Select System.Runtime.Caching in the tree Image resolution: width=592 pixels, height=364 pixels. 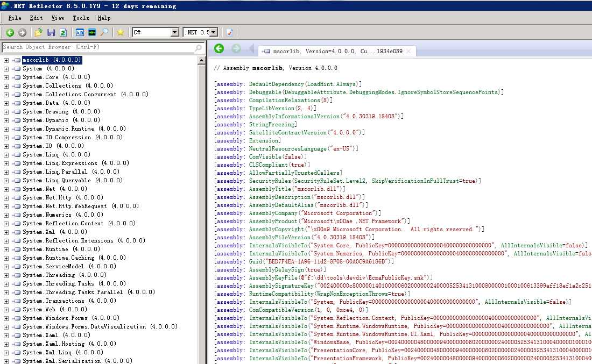point(74,258)
